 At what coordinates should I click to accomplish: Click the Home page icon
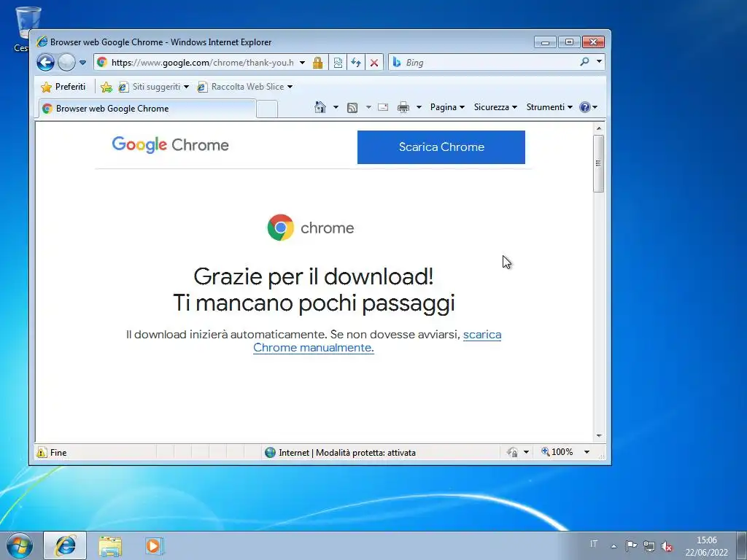[x=320, y=107]
